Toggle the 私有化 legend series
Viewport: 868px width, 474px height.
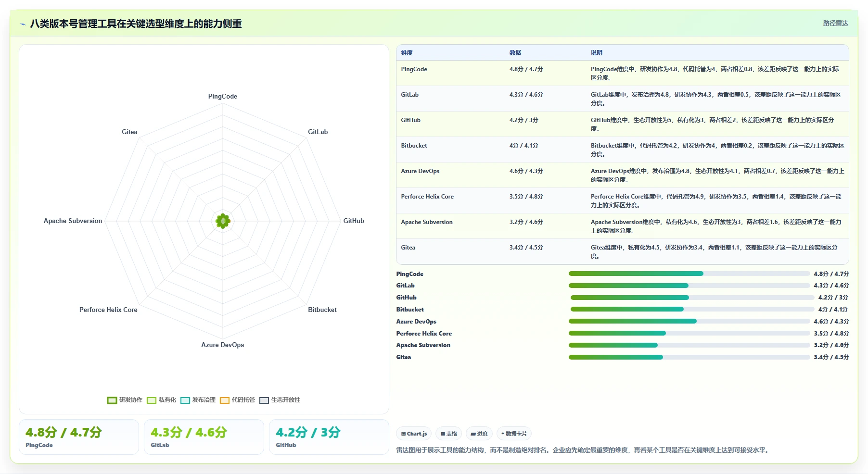point(161,400)
